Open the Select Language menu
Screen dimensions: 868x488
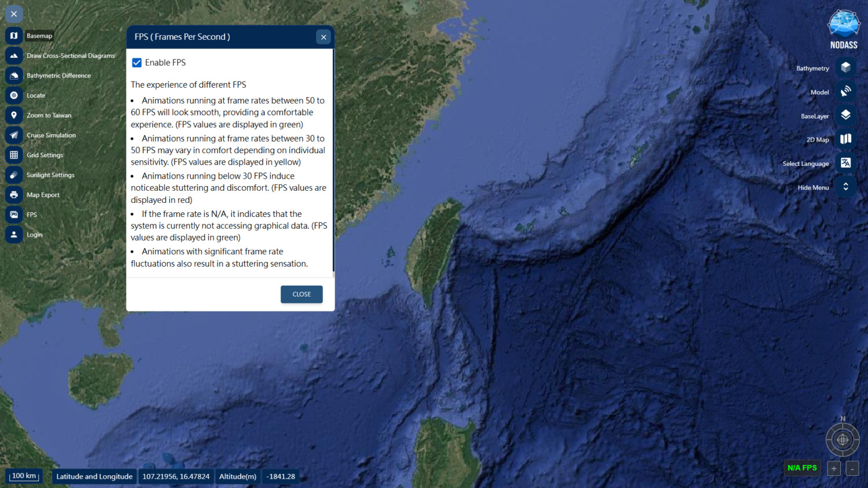[x=845, y=163]
